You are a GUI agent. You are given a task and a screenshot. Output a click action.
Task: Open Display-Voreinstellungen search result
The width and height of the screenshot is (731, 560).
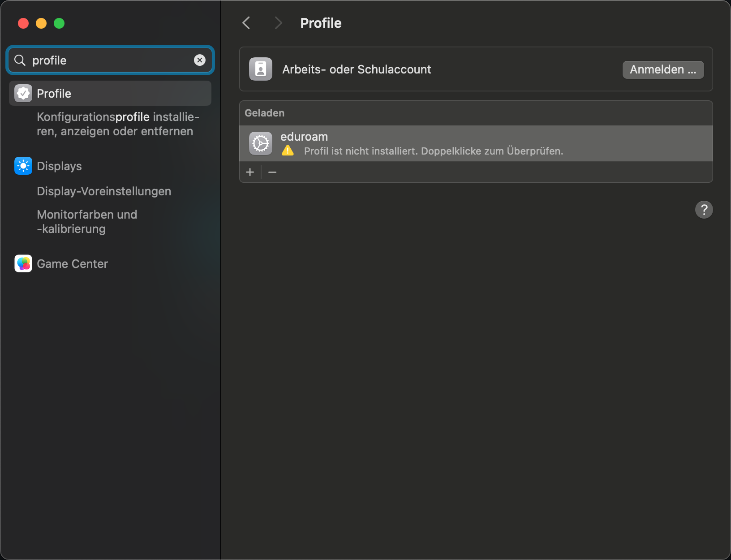coord(104,191)
